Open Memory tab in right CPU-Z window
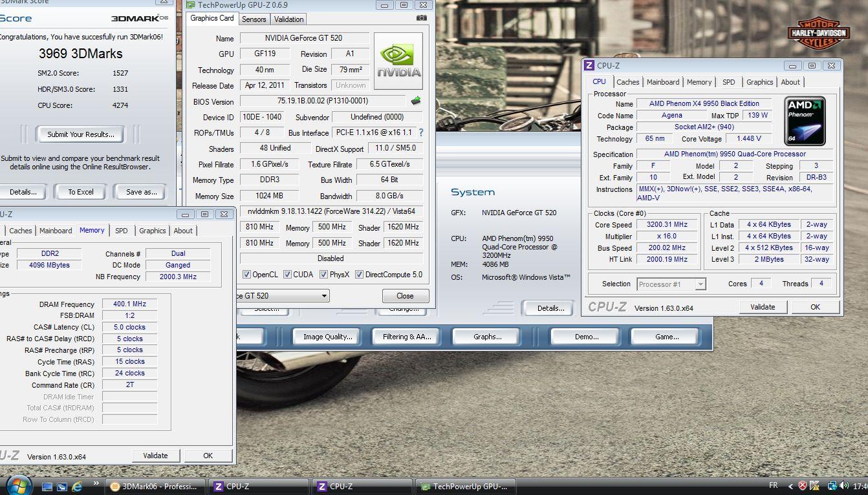 pyautogui.click(x=699, y=82)
